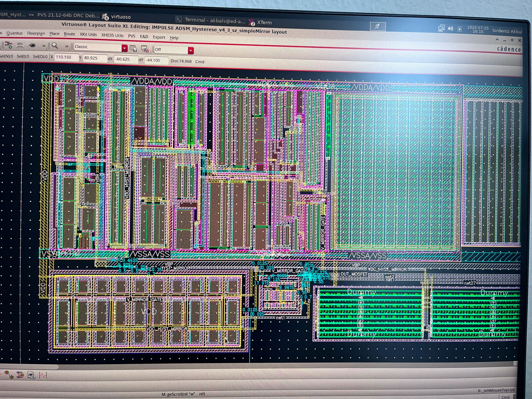
Task: Click the connectivity nodes icon in bottom toolbar
Action: click(9, 375)
